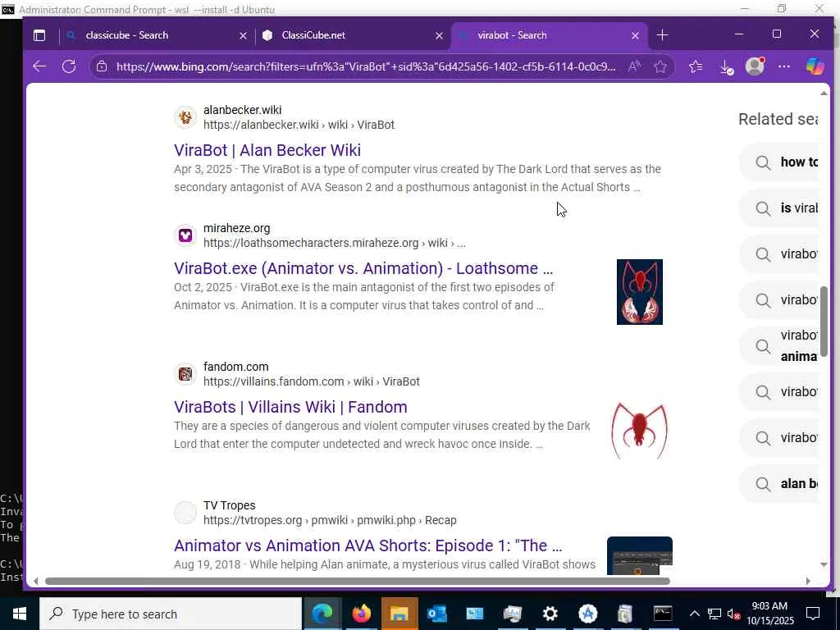Close the classicube - Search tab
840x630 pixels.
click(x=243, y=35)
